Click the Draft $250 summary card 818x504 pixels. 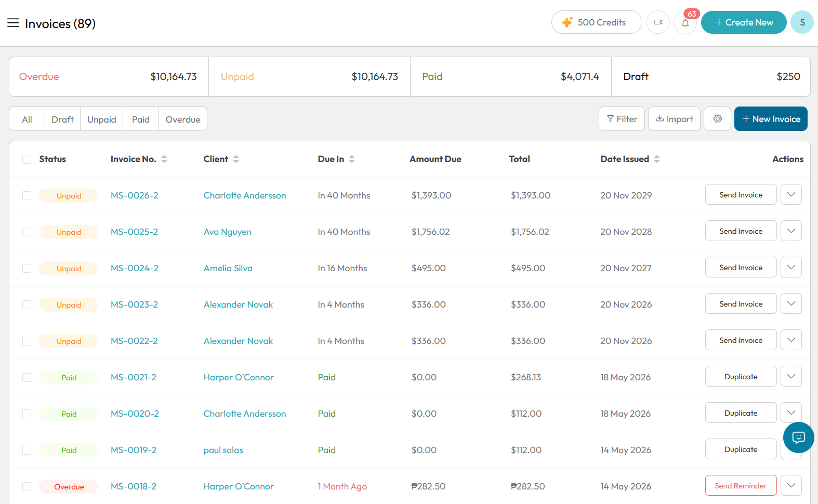pyautogui.click(x=711, y=76)
